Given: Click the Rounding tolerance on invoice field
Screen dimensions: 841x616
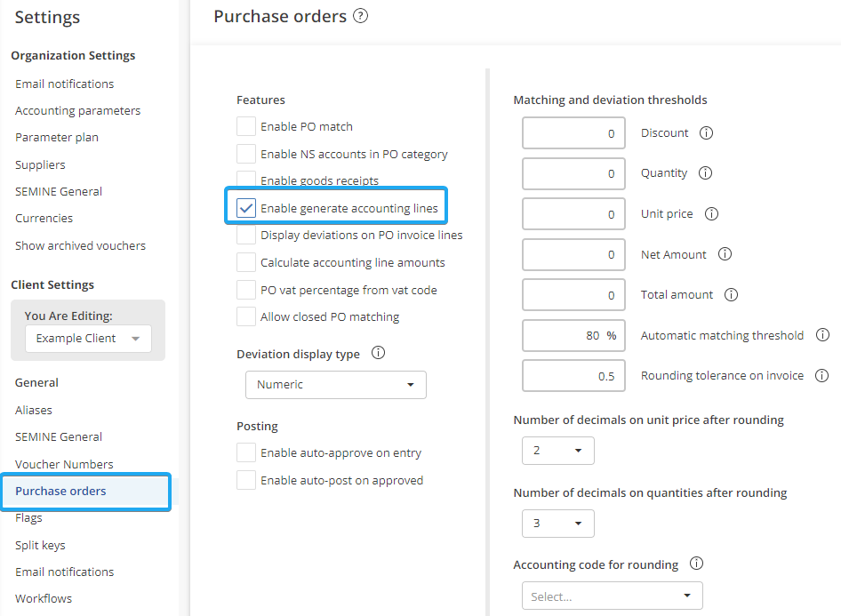Looking at the screenshot, I should pos(574,376).
